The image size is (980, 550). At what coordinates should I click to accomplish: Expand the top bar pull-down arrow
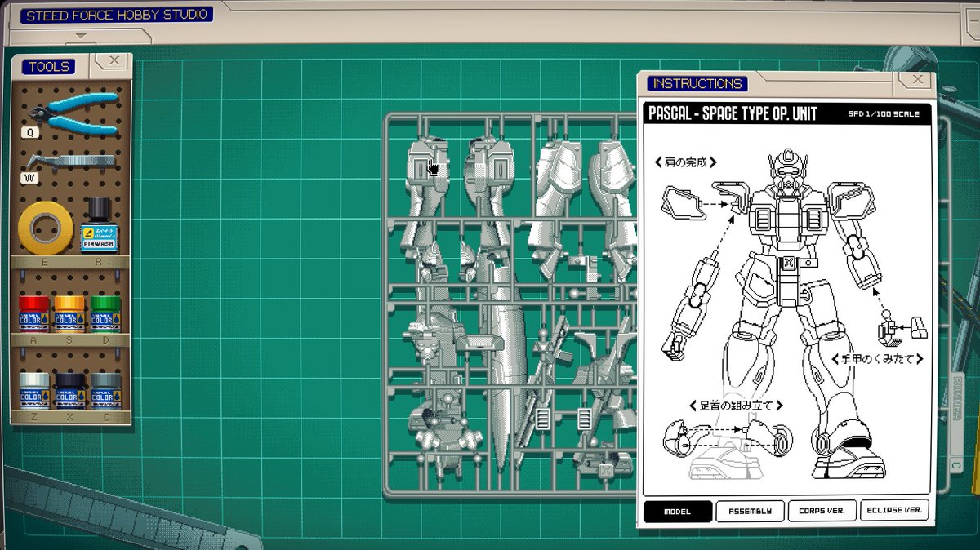click(x=80, y=36)
